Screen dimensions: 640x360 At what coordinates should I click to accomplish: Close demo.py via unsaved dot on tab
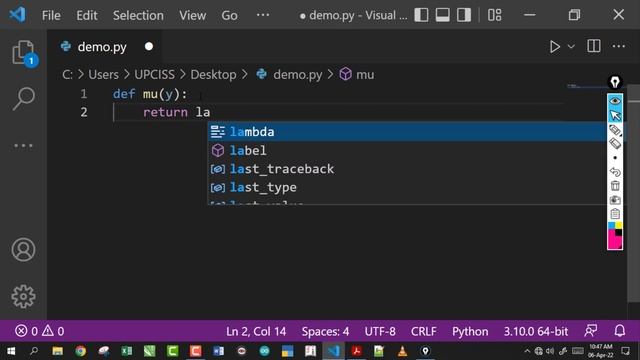[149, 47]
